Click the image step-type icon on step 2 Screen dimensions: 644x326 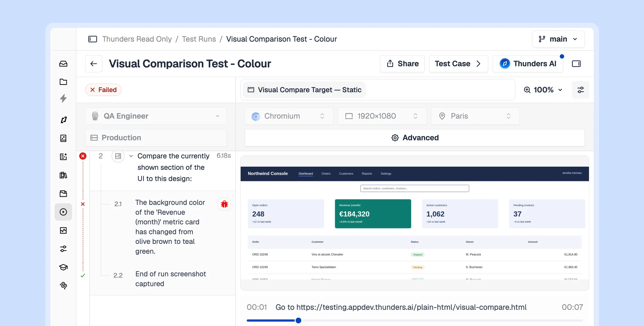(118, 156)
